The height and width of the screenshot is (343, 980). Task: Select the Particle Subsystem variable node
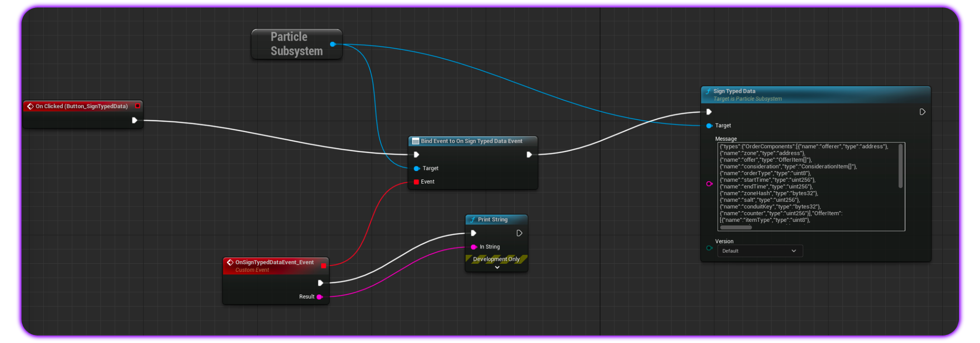(x=297, y=44)
